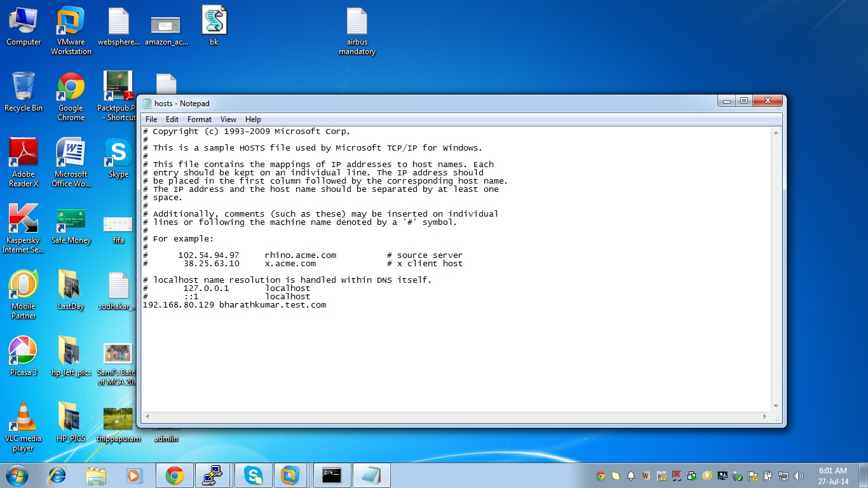Image resolution: width=868 pixels, height=488 pixels.
Task: Click the Notepad icon in hosts title bar
Action: coord(147,104)
